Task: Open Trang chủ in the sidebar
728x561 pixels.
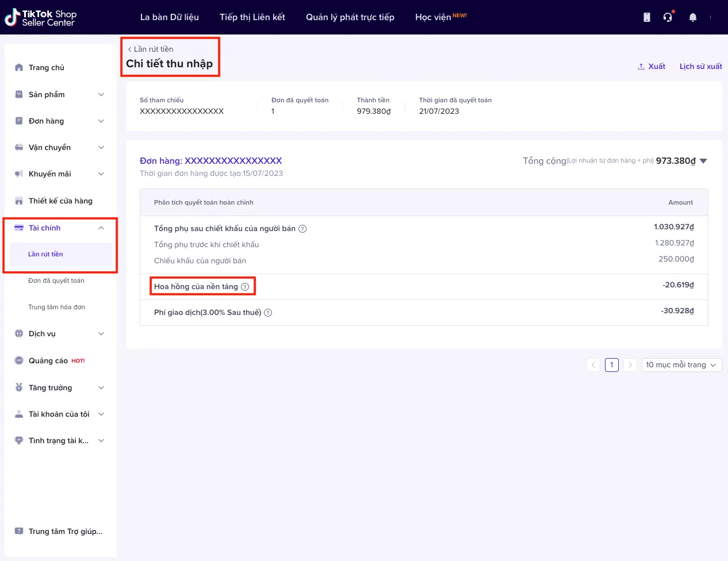Action: 47,67
